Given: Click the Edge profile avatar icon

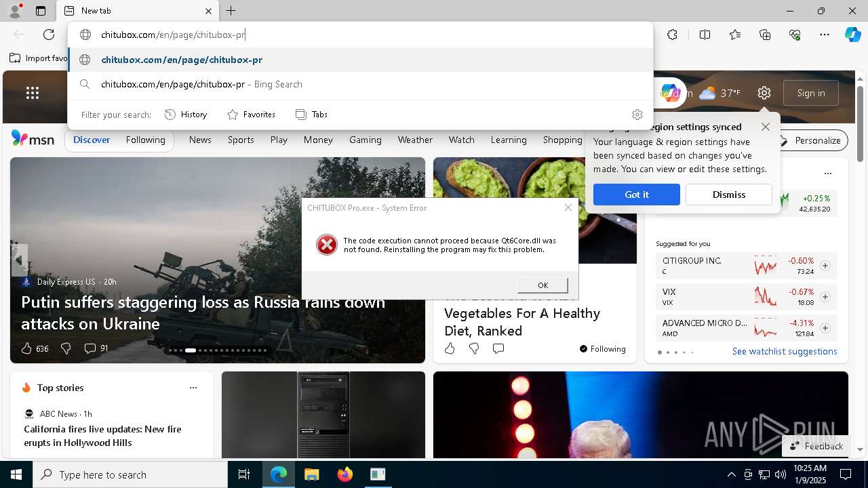Looking at the screenshot, I should (x=14, y=11).
